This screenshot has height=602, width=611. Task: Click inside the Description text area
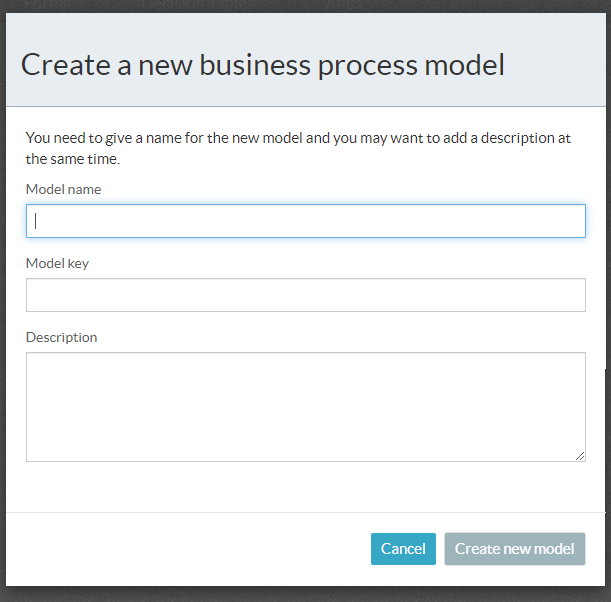pos(305,406)
